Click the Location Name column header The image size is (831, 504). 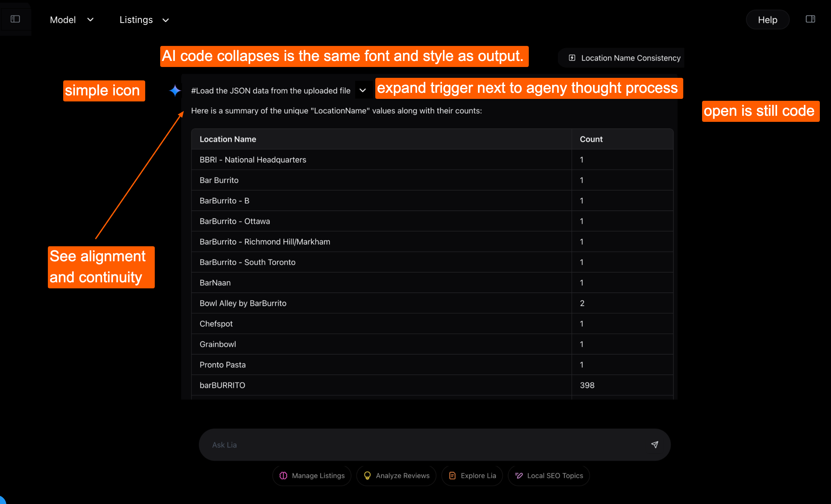[228, 139]
